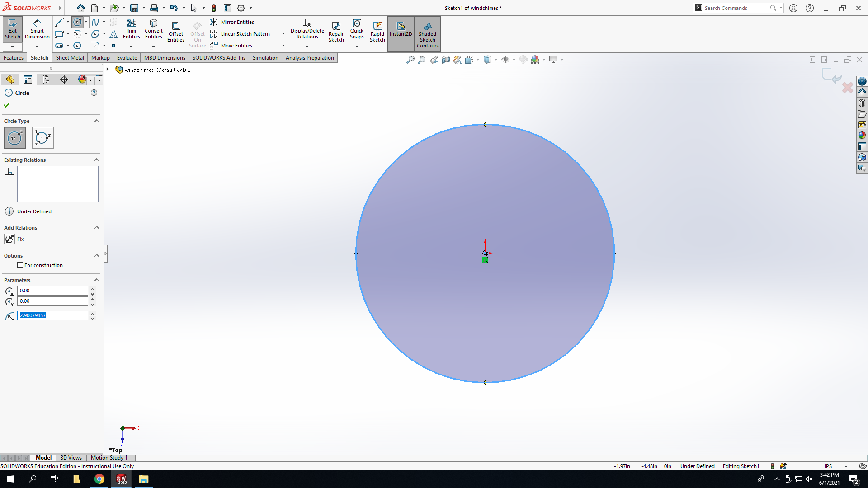Select the sketch Text tool
This screenshot has height=488, width=868.
[x=113, y=34]
